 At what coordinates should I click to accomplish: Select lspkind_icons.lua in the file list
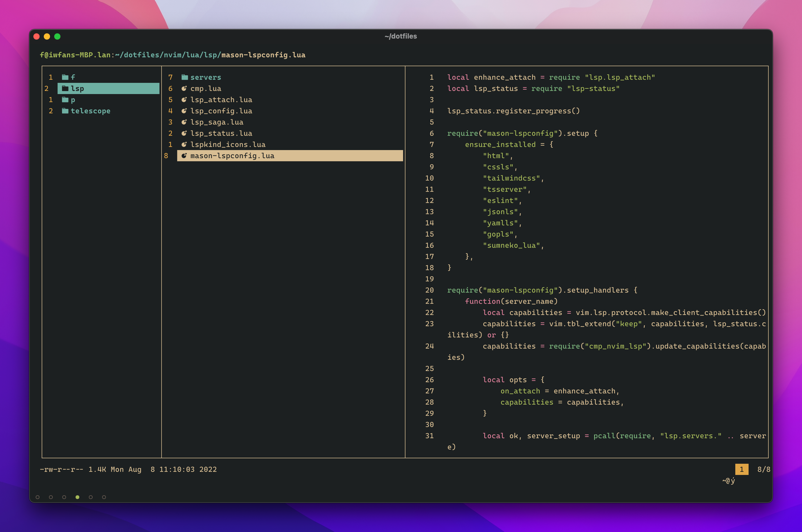click(228, 145)
